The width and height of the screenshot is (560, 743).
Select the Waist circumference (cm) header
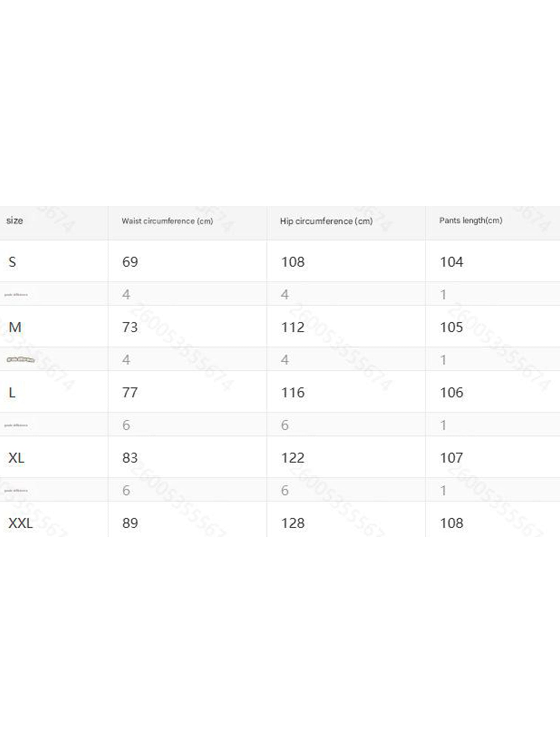167,221
